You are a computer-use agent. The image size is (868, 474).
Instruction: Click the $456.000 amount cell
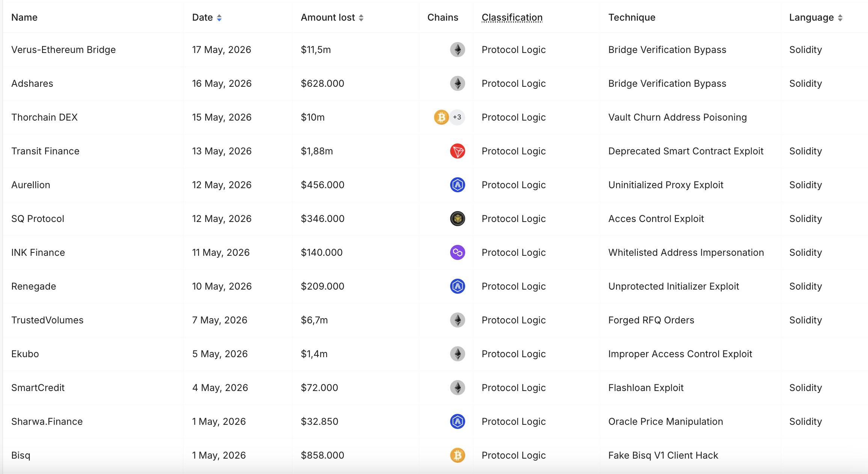pos(322,185)
